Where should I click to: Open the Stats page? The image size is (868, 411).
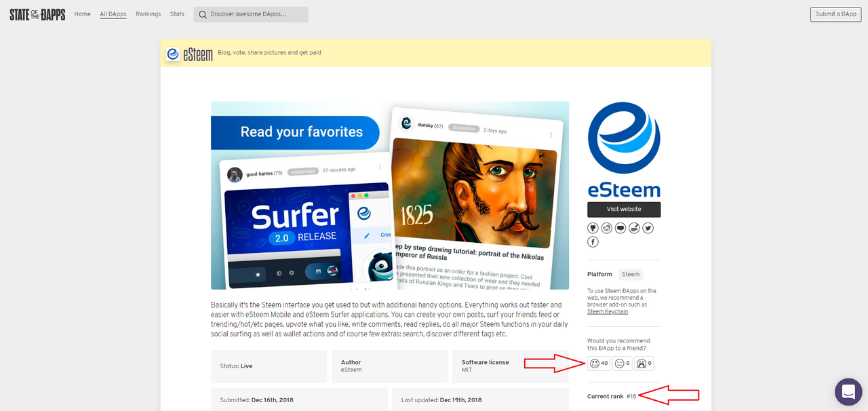coord(177,14)
